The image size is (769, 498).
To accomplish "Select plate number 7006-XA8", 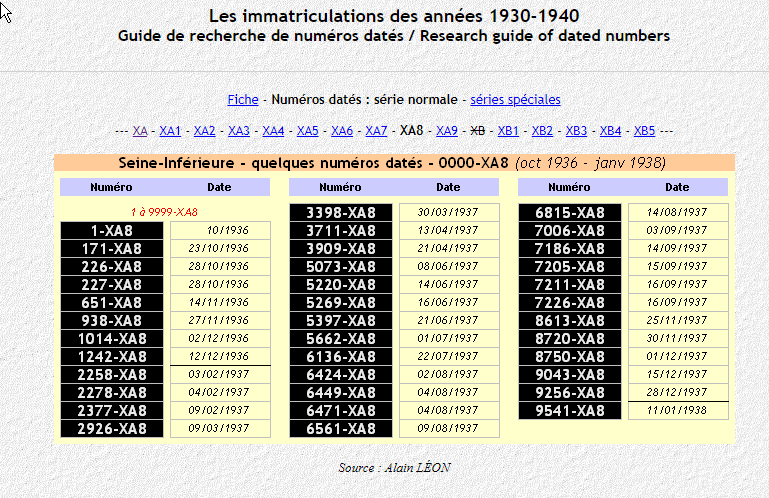I will point(570,231).
